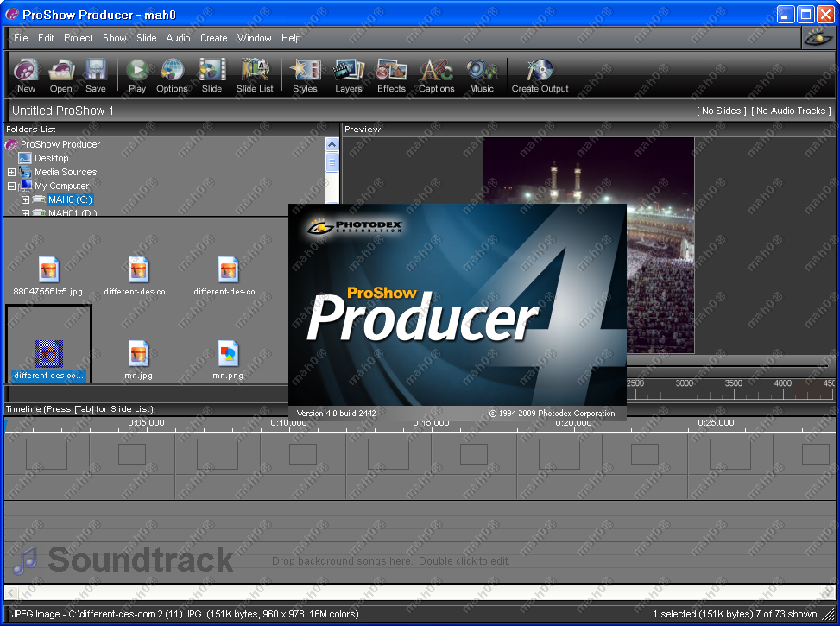Click the first empty slide slot in timeline
The height and width of the screenshot is (626, 840).
click(47, 454)
